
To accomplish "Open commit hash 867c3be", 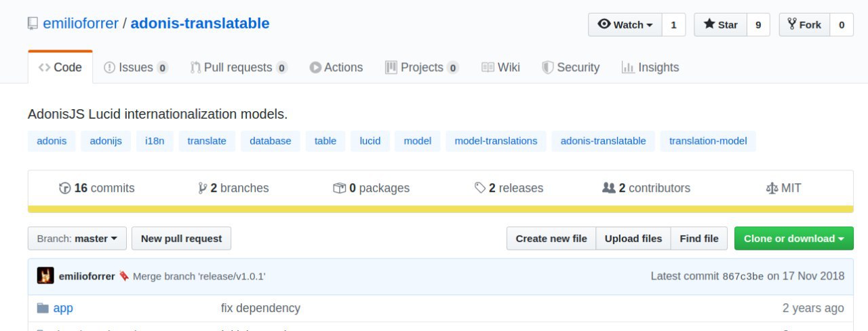I will (743, 276).
